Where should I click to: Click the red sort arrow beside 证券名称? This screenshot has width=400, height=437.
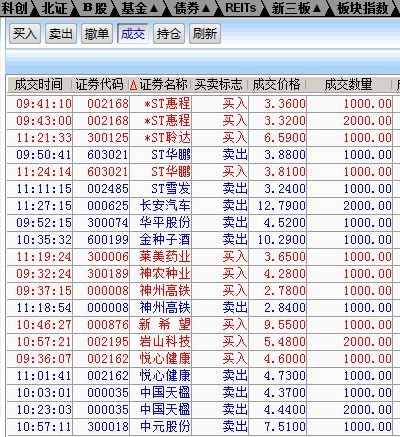pyautogui.click(x=134, y=85)
